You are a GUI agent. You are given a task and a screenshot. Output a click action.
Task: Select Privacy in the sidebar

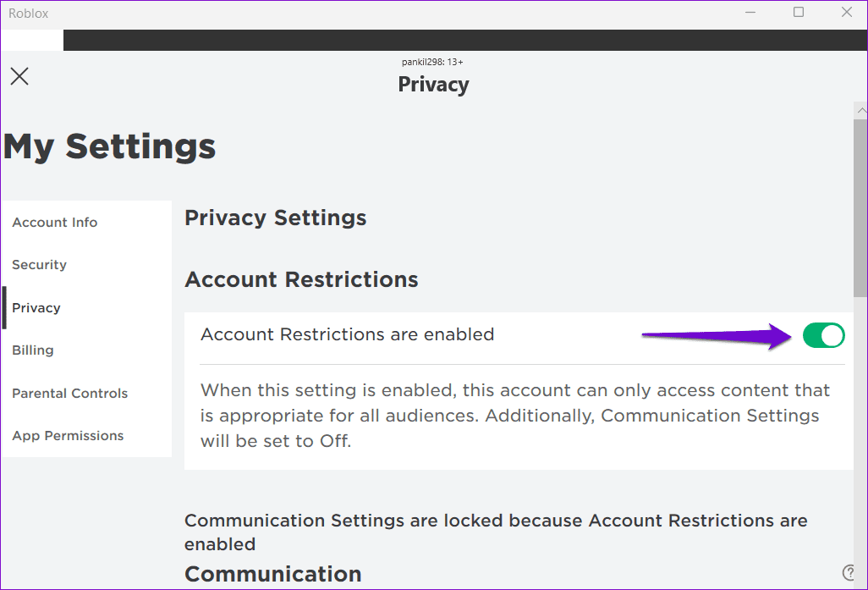click(x=36, y=308)
